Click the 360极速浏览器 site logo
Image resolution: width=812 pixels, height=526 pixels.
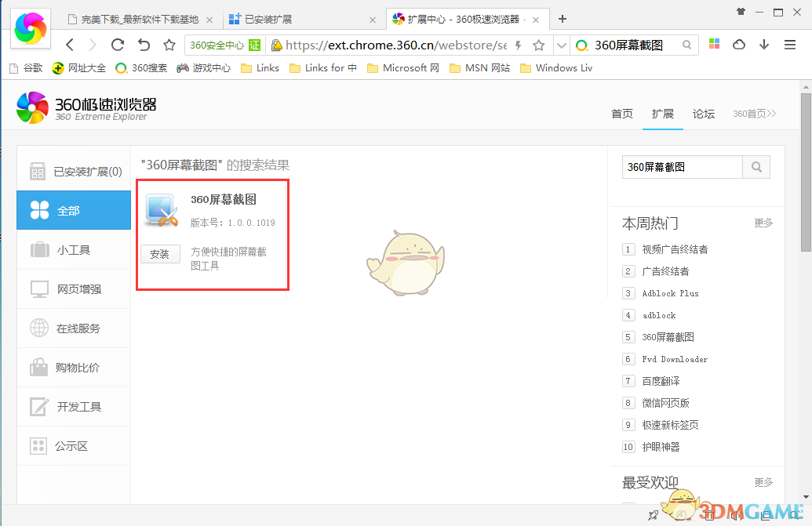point(86,107)
